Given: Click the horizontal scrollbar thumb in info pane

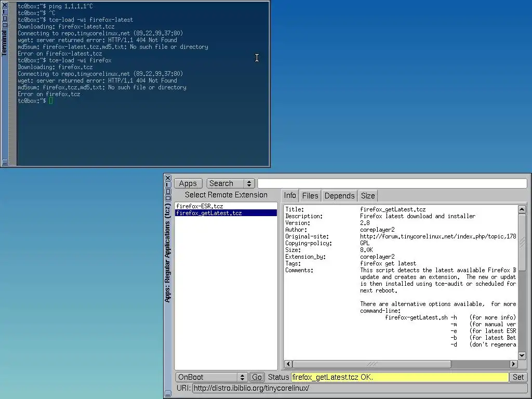Looking at the screenshot, I should [x=372, y=364].
